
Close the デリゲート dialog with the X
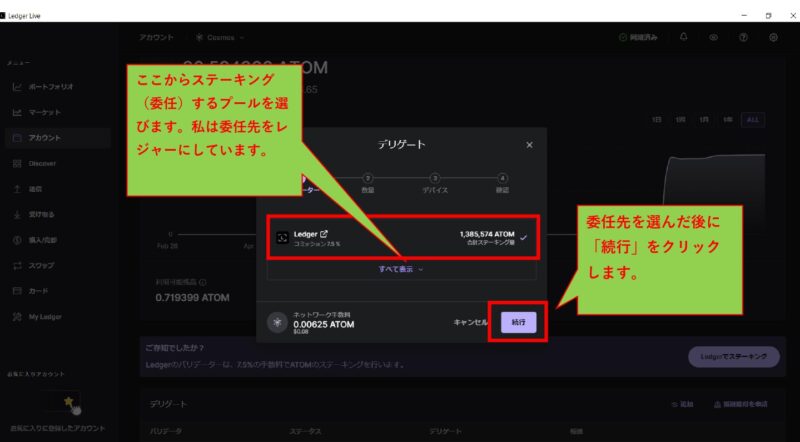click(530, 144)
